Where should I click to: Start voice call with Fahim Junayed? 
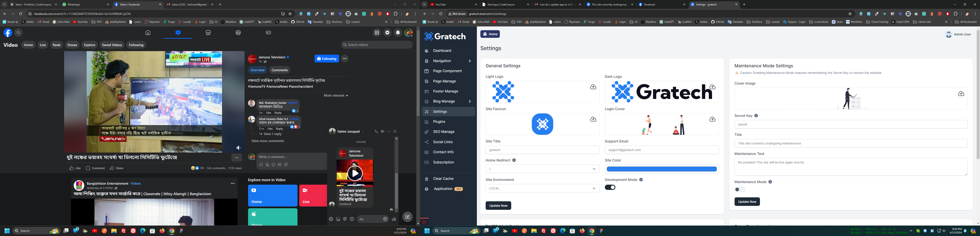tap(376, 132)
